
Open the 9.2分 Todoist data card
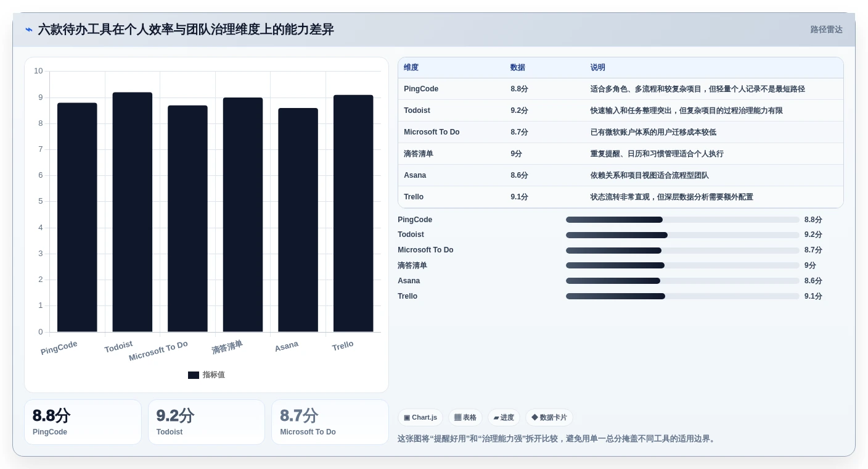[x=207, y=422]
